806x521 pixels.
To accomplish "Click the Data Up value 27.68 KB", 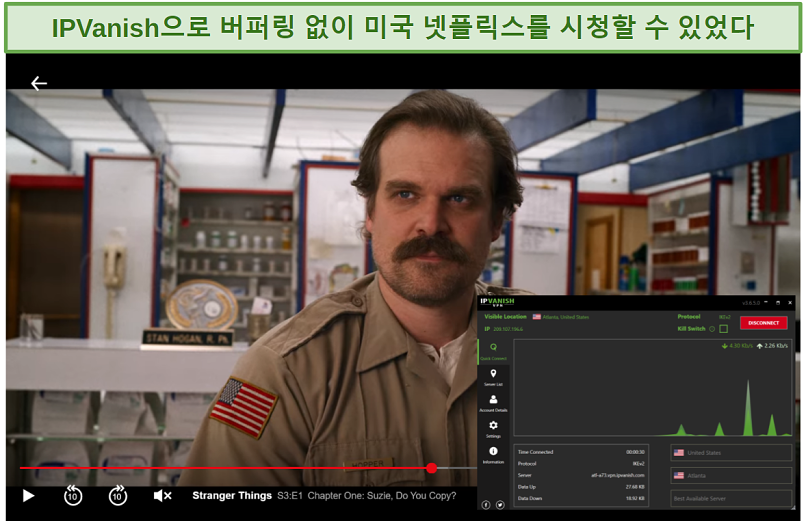I will pyautogui.click(x=635, y=487).
